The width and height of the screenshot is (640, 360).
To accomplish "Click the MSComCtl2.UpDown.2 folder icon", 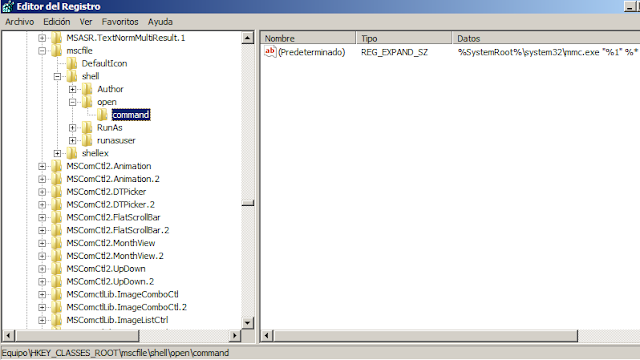I will (x=56, y=281).
